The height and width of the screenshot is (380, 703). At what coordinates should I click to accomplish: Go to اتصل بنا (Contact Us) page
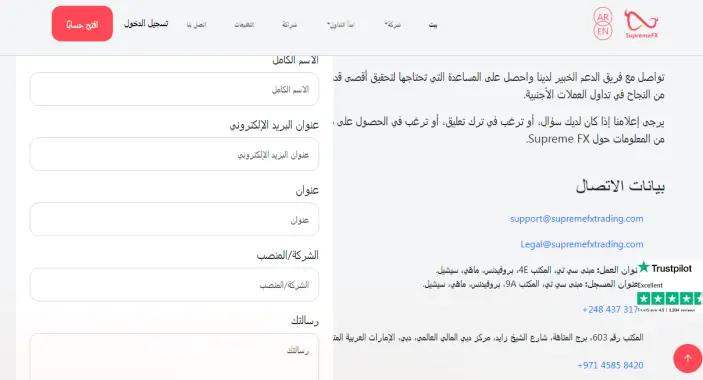(196, 25)
